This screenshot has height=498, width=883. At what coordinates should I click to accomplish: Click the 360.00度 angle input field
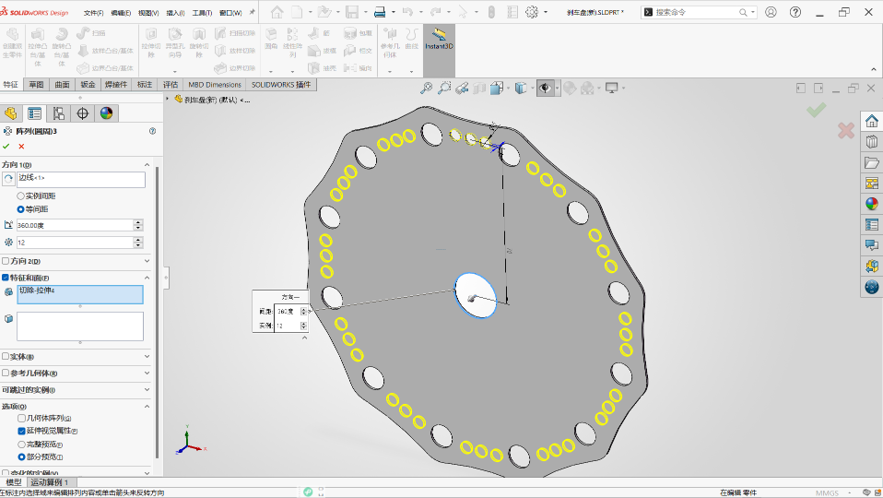coord(75,225)
